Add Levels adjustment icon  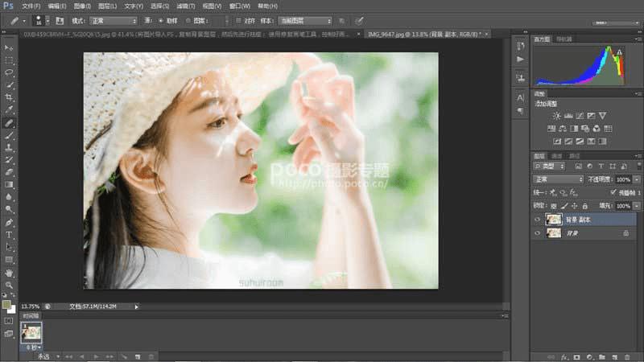click(568, 116)
